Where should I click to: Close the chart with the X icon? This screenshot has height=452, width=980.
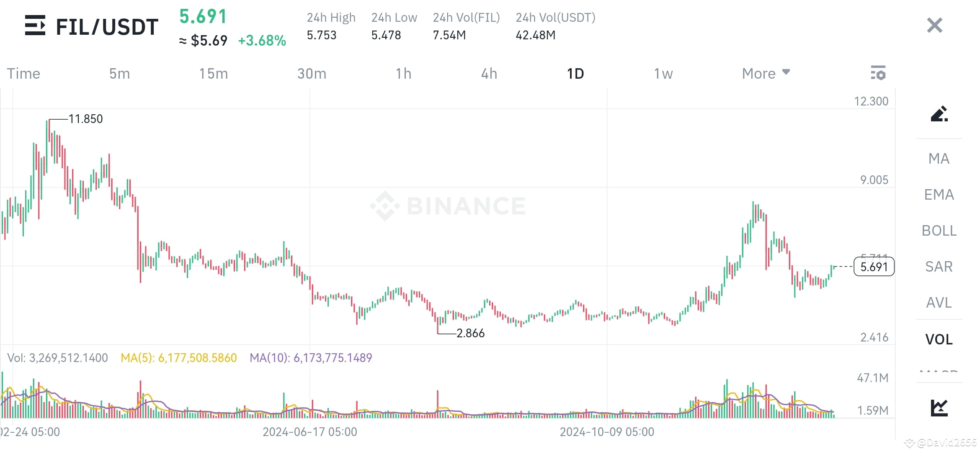click(934, 25)
